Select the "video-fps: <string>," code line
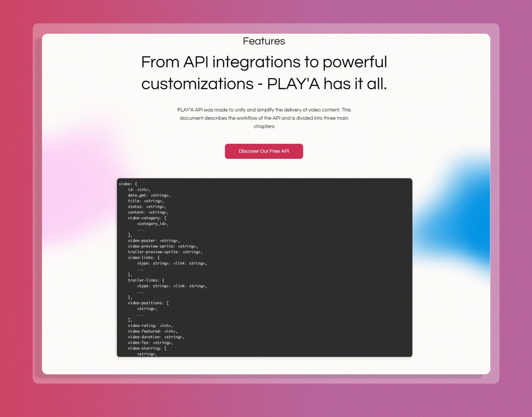Image resolution: width=532 pixels, height=417 pixels. [150, 343]
